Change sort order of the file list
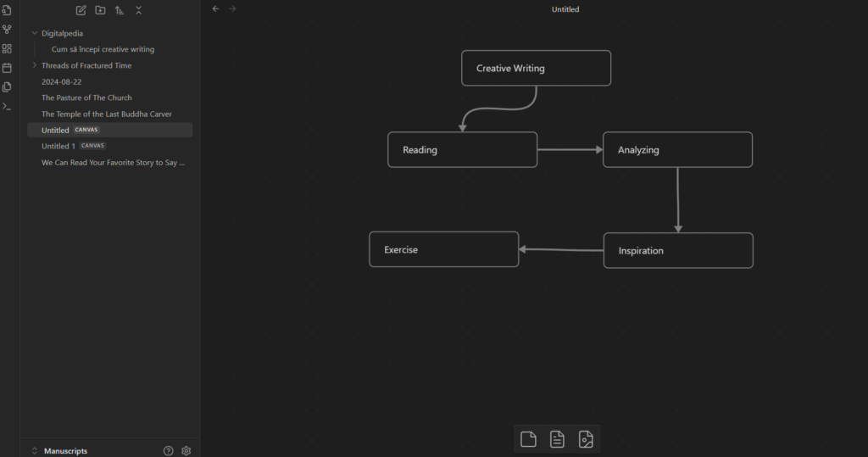The width and height of the screenshot is (868, 457). (120, 10)
